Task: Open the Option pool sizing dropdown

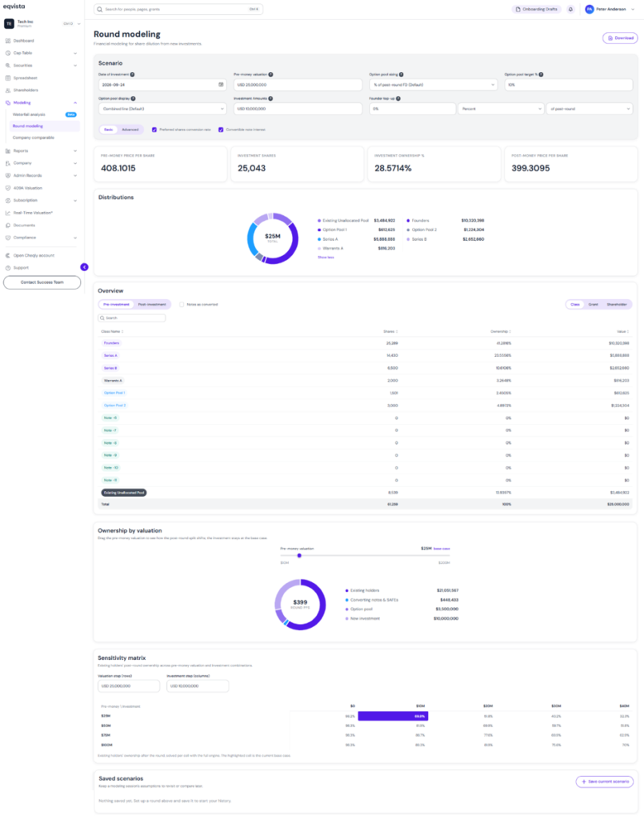Action: tap(433, 85)
